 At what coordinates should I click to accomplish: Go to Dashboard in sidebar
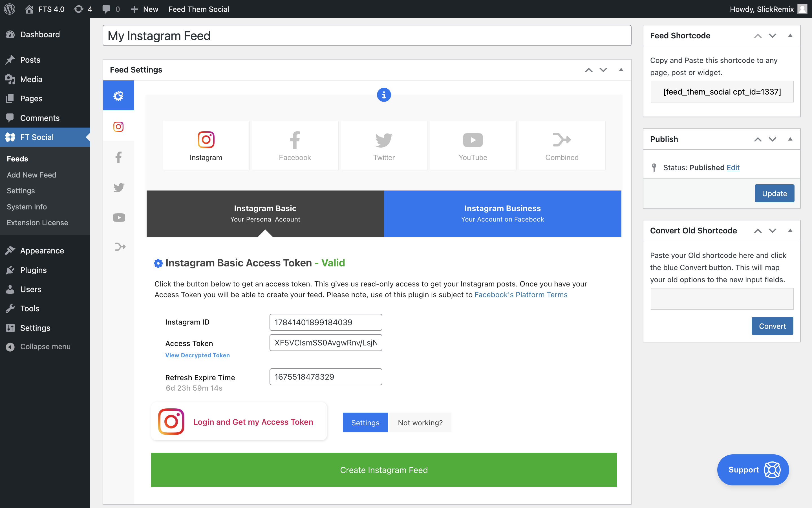(45, 34)
